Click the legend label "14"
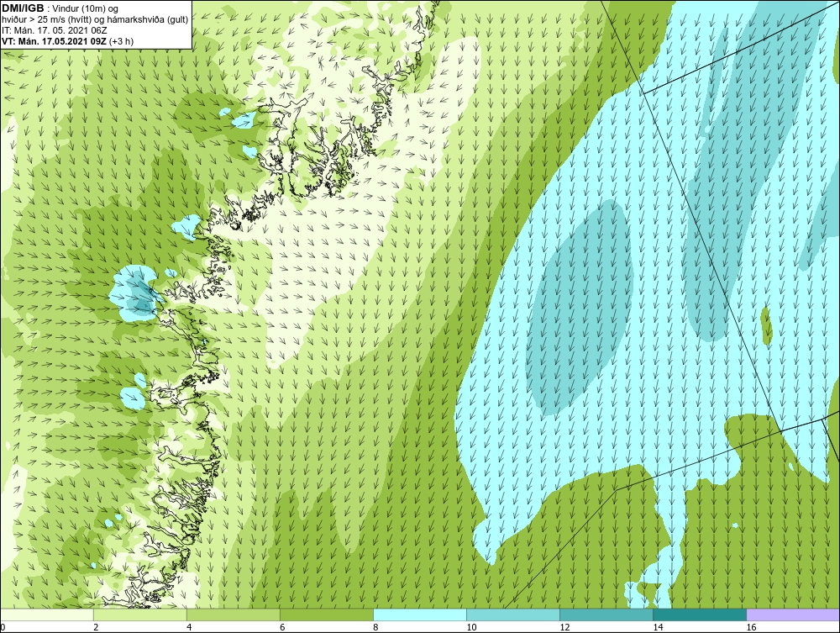This screenshot has height=633, width=840. 658,627
